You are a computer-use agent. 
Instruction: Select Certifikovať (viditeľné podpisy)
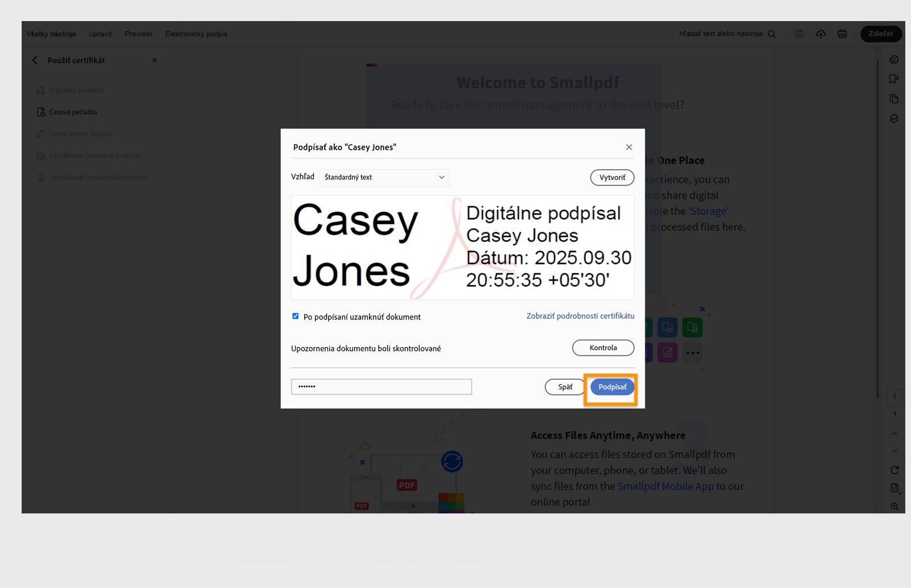89,156
